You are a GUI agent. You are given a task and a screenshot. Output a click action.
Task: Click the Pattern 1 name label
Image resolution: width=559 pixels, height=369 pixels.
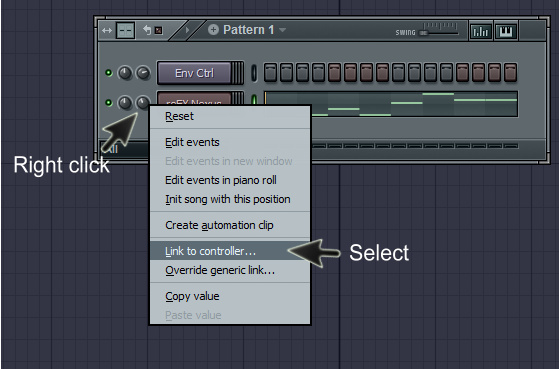point(248,30)
